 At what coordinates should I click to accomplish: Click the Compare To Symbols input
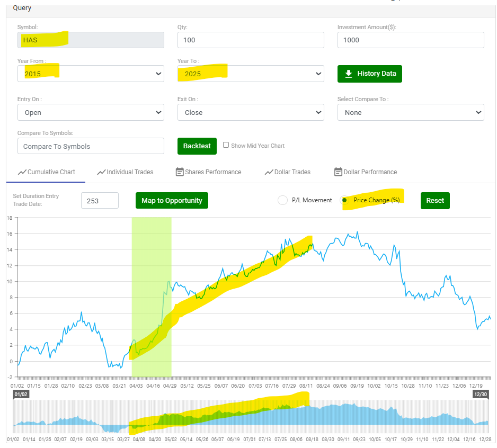91,146
